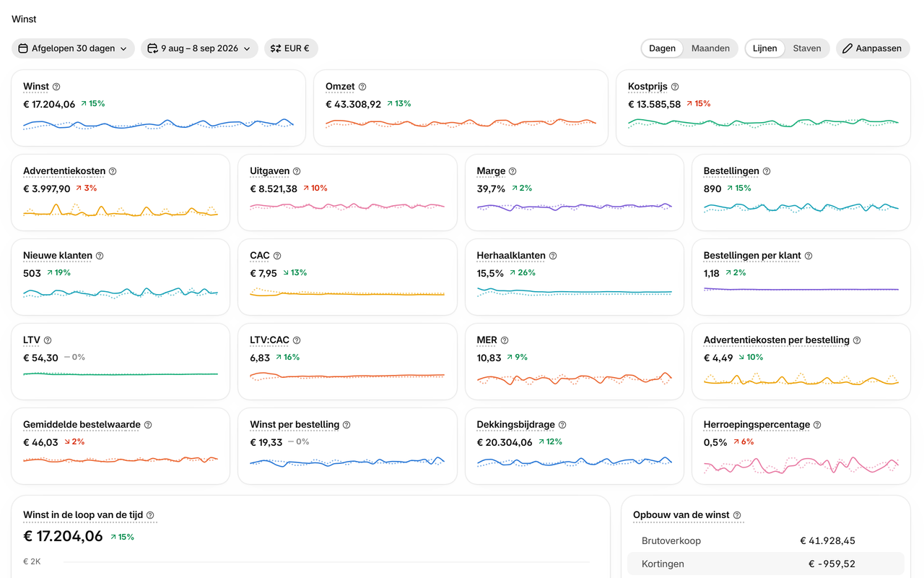Select the Lijnen chart style
Image resolution: width=924 pixels, height=578 pixels.
coord(765,48)
